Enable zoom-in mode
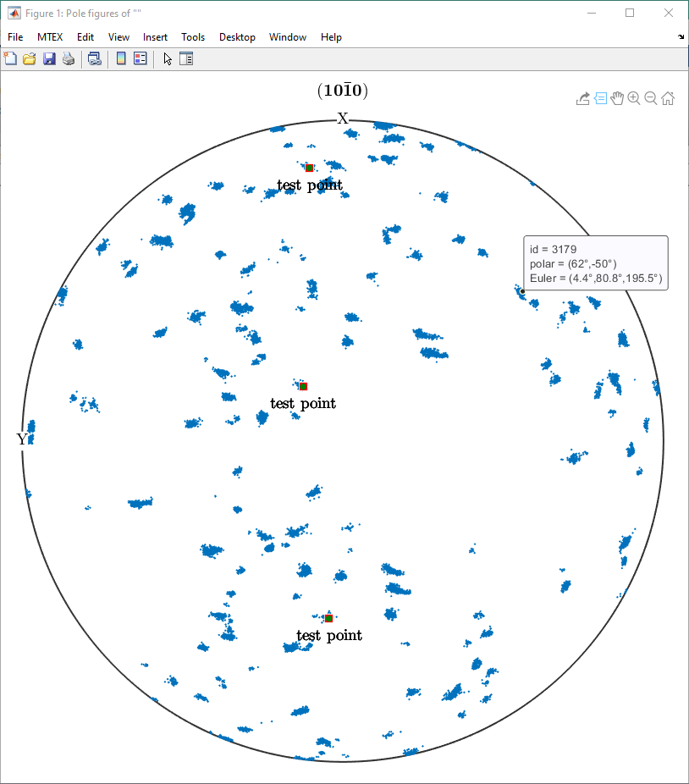The image size is (689, 784). coord(634,98)
